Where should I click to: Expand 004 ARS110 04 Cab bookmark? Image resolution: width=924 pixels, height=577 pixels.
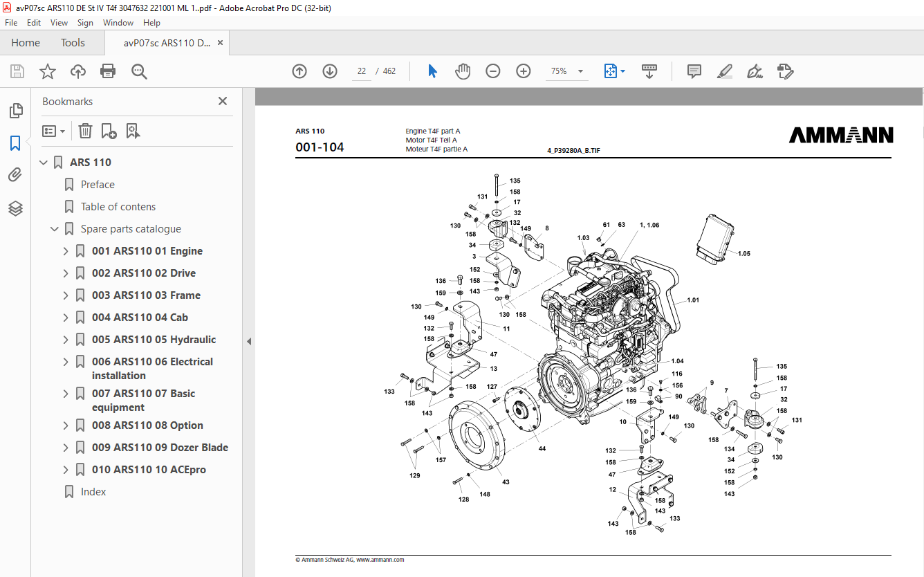point(66,318)
